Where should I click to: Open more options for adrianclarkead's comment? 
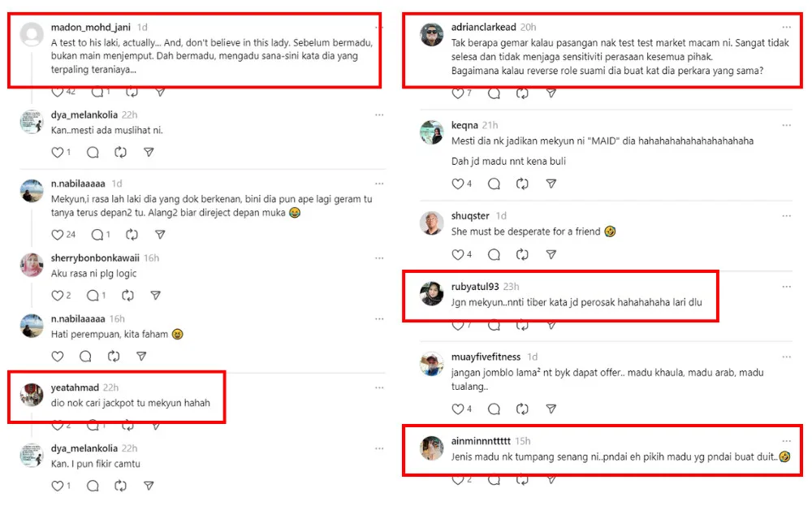(785, 27)
